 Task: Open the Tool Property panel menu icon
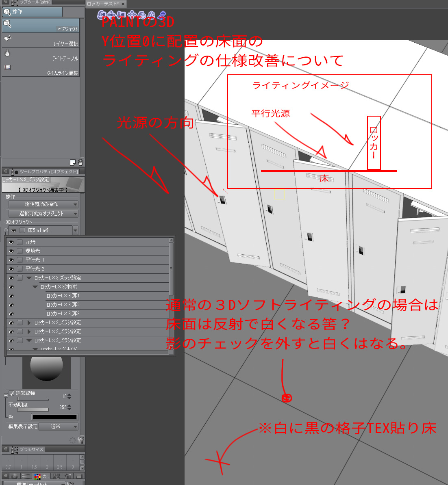pos(6,171)
